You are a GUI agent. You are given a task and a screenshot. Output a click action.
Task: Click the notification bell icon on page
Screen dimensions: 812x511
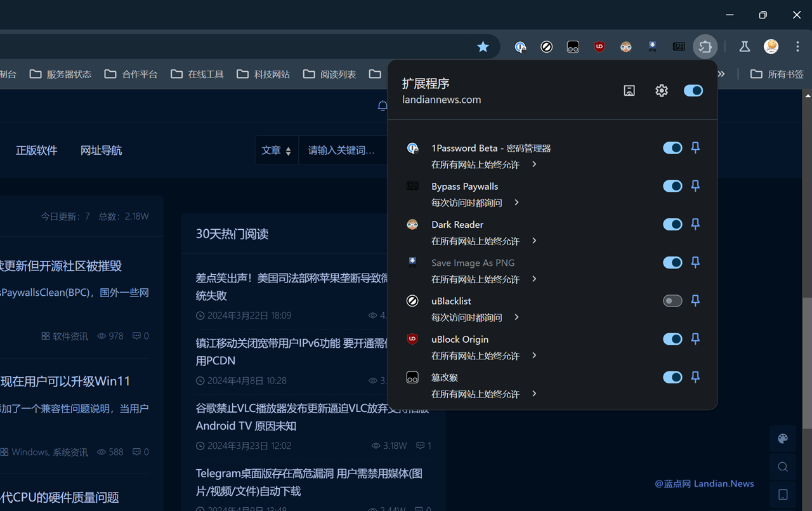(383, 105)
